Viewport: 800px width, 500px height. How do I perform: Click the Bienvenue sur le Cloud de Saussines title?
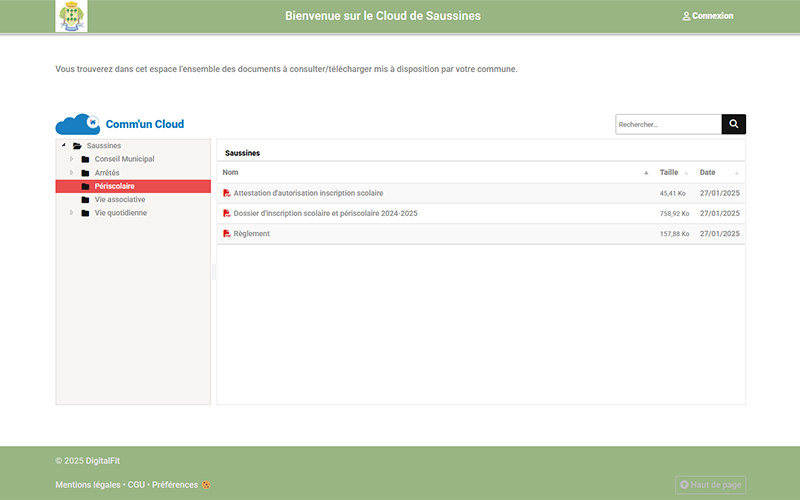coord(383,16)
